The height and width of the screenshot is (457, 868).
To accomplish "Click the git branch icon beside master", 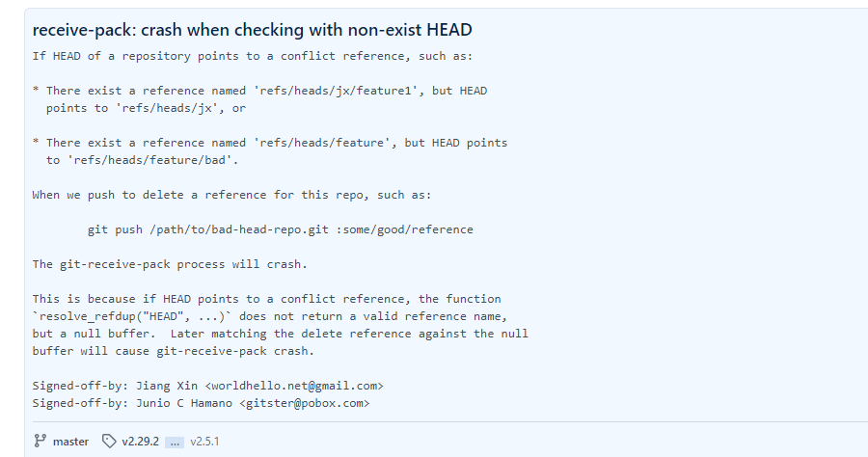I will (x=40, y=441).
